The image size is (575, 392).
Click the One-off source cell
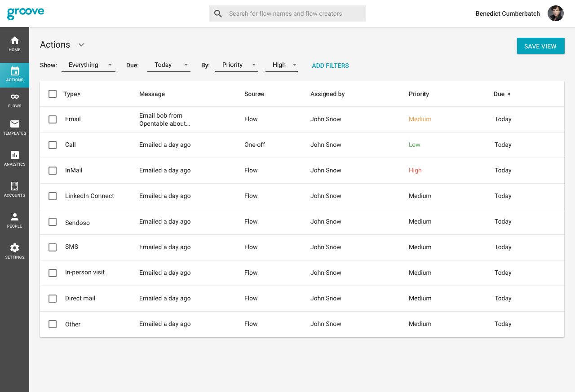click(x=255, y=145)
